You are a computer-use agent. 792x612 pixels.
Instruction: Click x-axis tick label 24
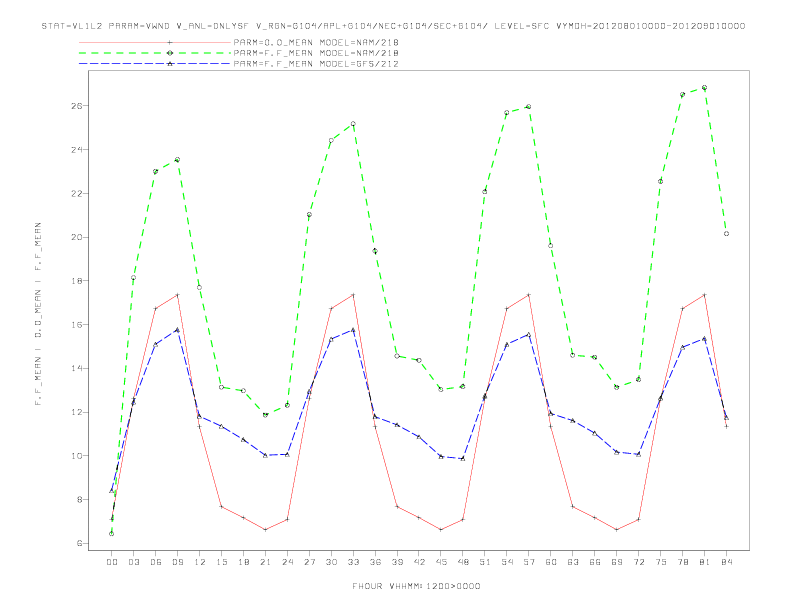pos(287,562)
